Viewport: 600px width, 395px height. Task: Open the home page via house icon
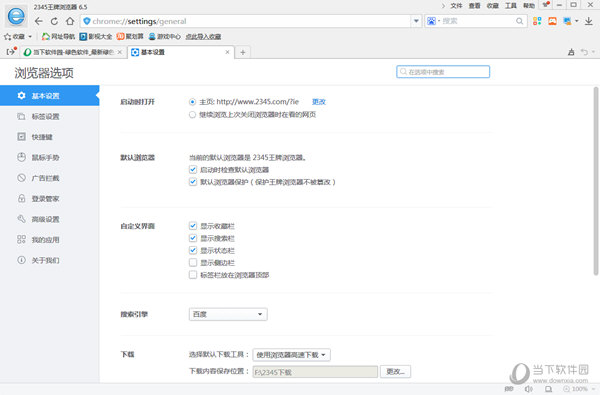coord(70,21)
